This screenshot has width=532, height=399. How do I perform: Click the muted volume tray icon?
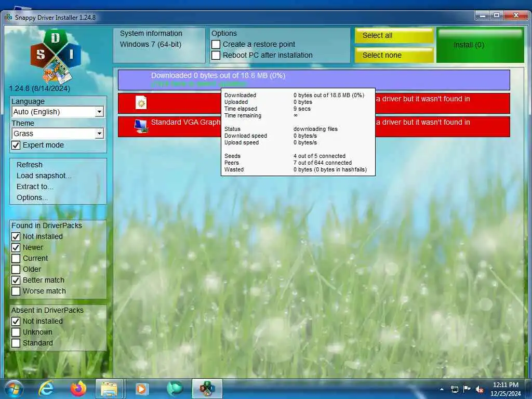click(x=480, y=389)
